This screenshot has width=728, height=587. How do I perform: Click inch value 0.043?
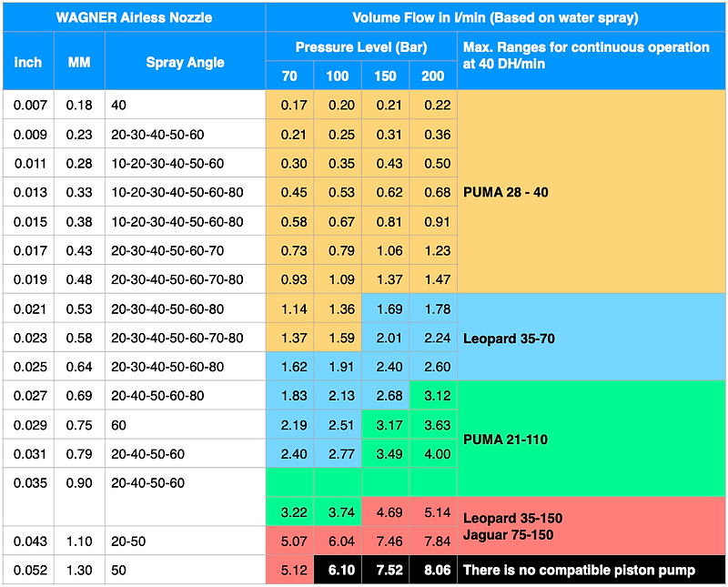(30, 541)
